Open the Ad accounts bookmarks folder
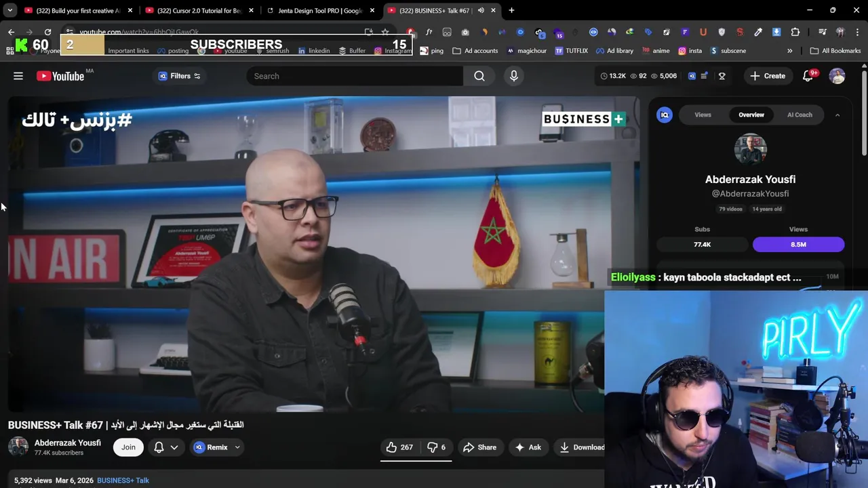The image size is (868, 488). click(x=475, y=51)
